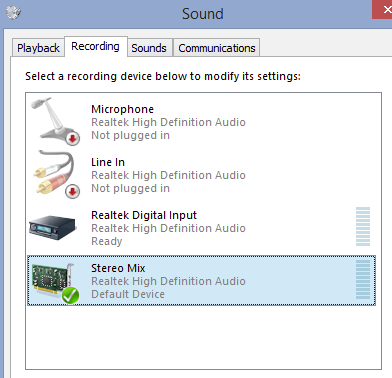Click 'Not plugged in' under Line In
This screenshot has height=378, width=392.
pos(130,188)
